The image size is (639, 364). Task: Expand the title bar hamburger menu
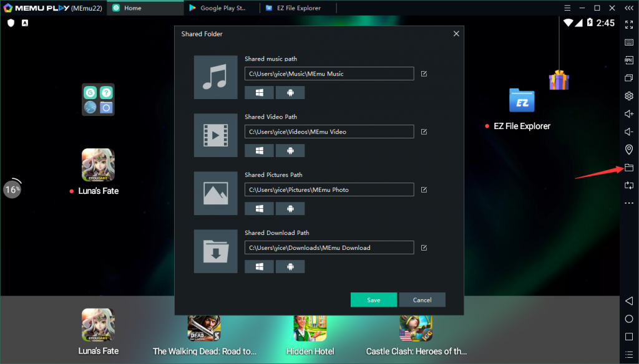click(x=567, y=8)
